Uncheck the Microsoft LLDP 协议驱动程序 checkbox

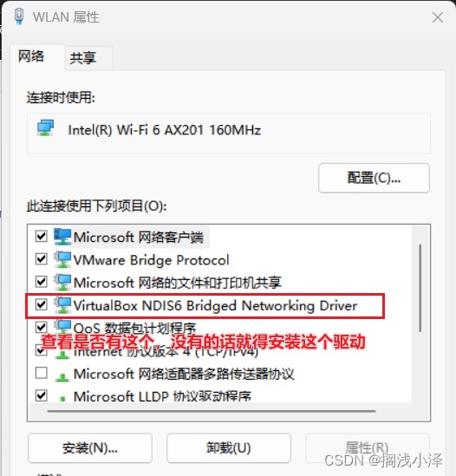pyautogui.click(x=42, y=395)
